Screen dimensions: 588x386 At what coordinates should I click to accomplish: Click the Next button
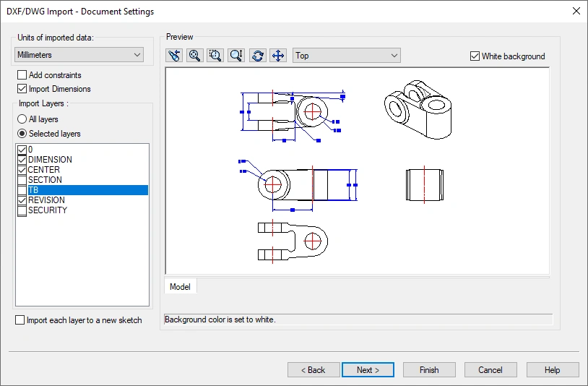pos(368,370)
